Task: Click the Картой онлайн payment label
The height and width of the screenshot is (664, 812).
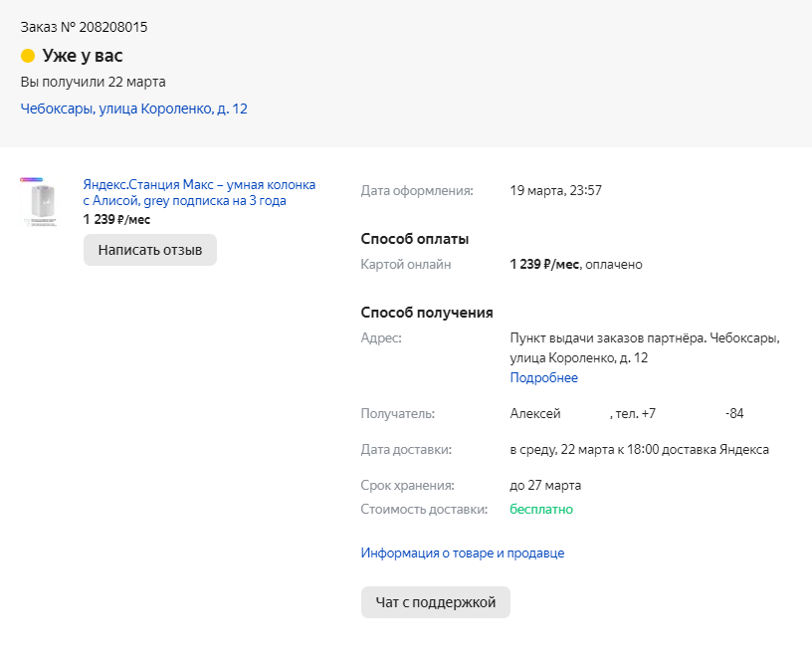Action: [406, 264]
